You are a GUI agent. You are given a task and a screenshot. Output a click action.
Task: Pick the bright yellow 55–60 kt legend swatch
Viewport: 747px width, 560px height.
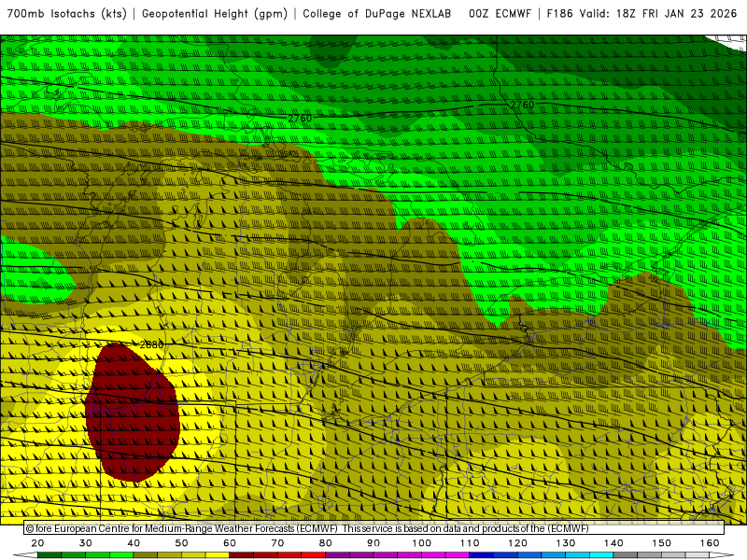click(218, 555)
